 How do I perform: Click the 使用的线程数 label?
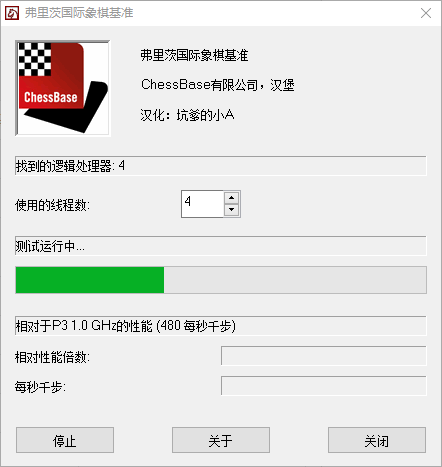(52, 205)
